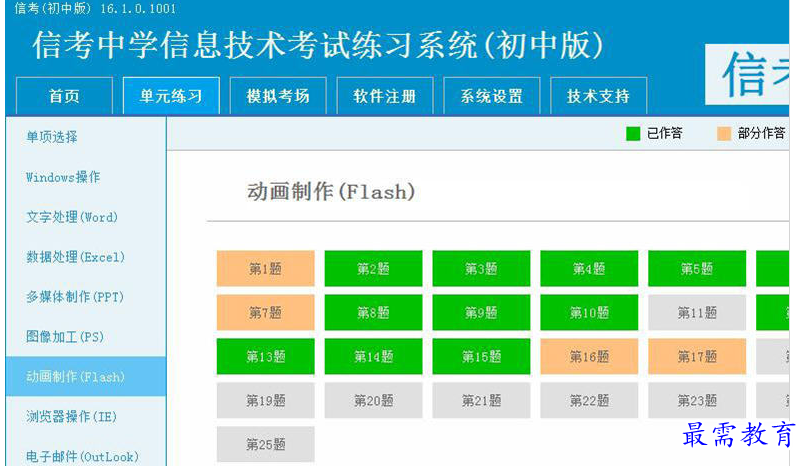
Task: Open question 第14题
Action: [373, 356]
